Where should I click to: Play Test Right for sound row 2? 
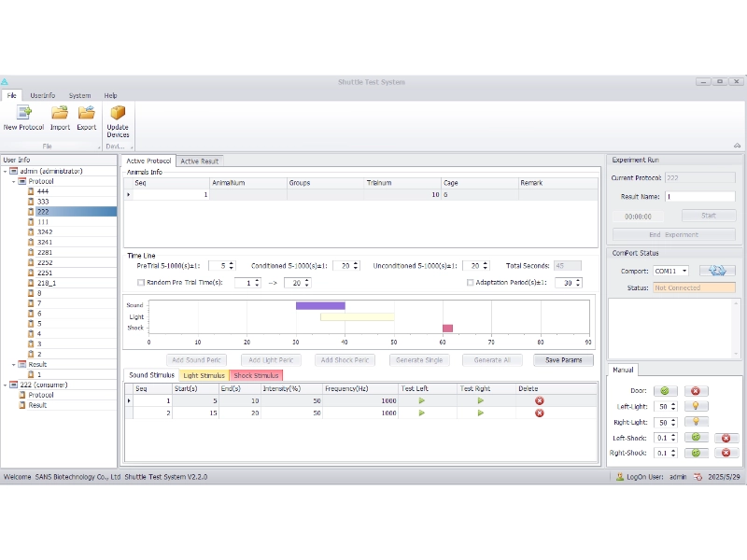481,413
